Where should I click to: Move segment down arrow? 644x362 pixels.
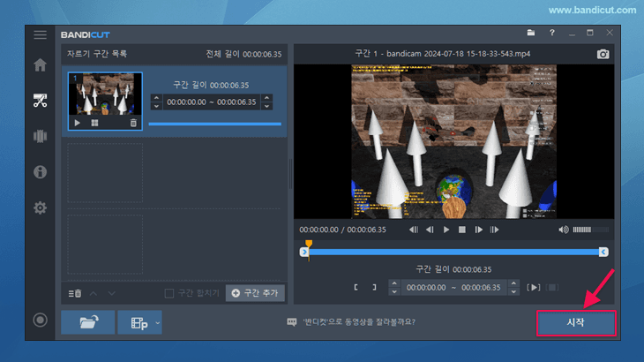pyautogui.click(x=112, y=293)
